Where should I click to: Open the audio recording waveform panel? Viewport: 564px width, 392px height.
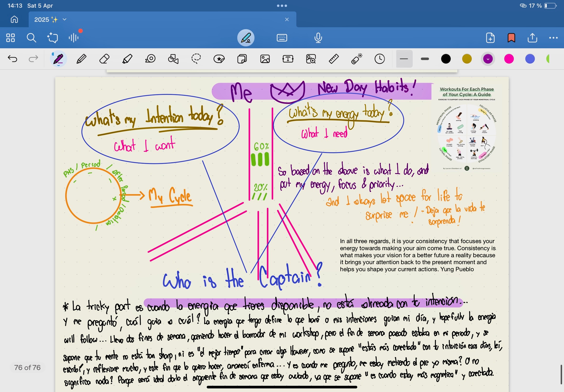(x=73, y=38)
